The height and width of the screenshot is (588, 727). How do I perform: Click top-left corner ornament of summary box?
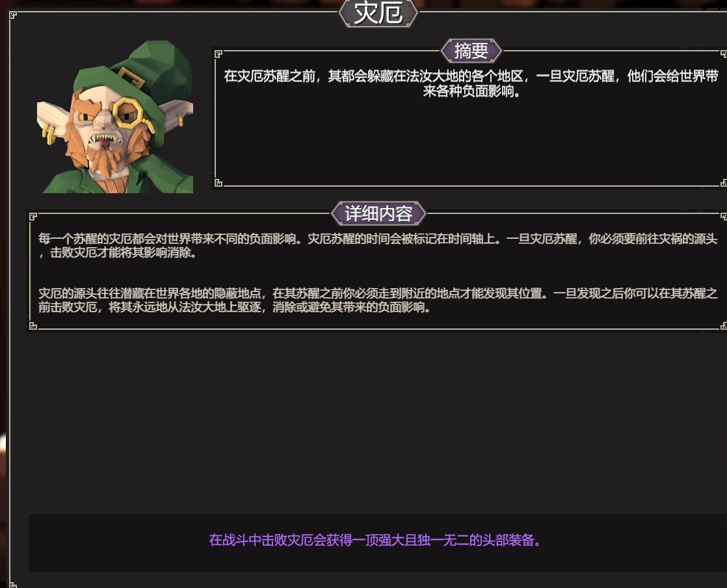[218, 54]
